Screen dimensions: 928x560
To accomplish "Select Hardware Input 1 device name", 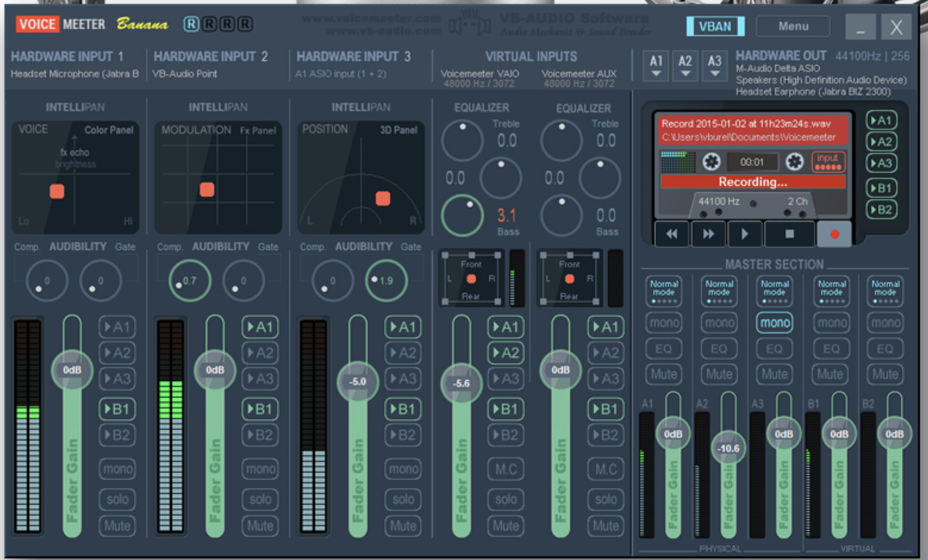I will pyautogui.click(x=75, y=74).
